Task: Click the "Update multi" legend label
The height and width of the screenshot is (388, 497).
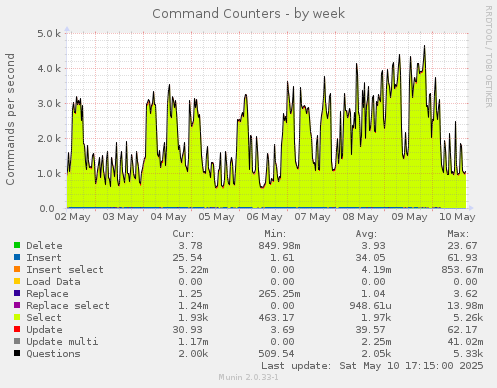Action: pos(62,342)
